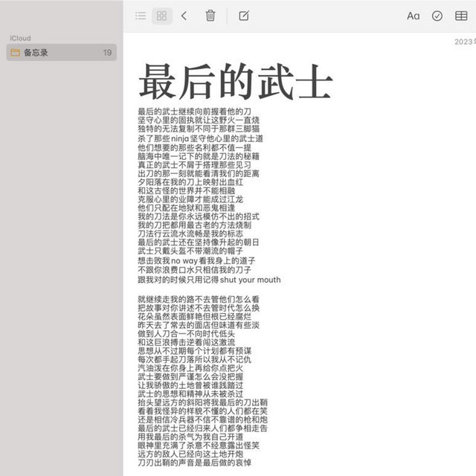The height and width of the screenshot is (476, 476).
Task: Click the 2023 date at top right
Action: point(464,42)
